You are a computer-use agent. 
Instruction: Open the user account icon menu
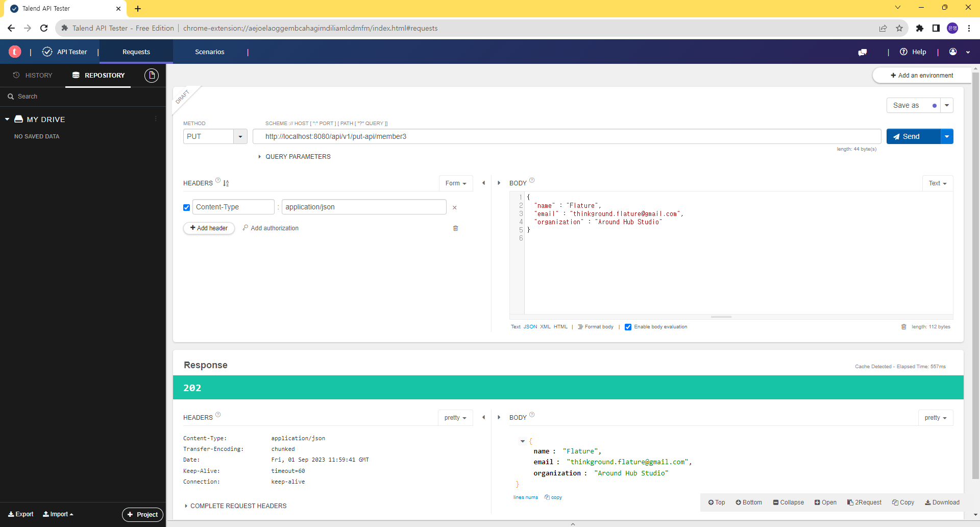[x=953, y=52]
